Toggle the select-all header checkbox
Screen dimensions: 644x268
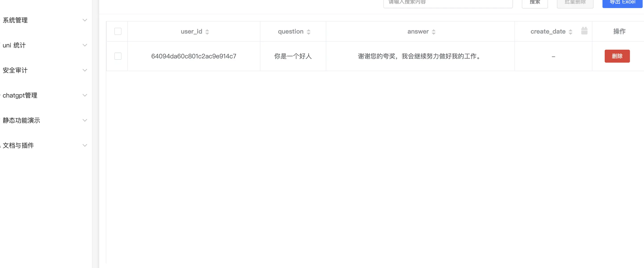(x=118, y=31)
